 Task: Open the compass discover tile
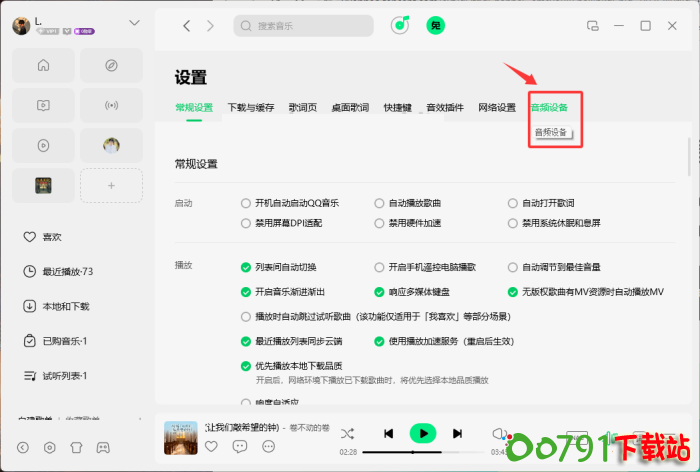[x=111, y=66]
